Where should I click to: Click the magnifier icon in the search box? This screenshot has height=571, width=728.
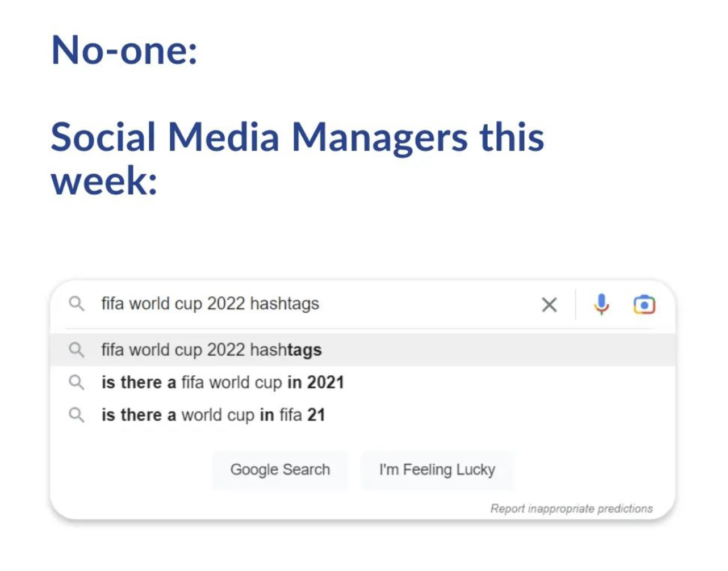[77, 304]
